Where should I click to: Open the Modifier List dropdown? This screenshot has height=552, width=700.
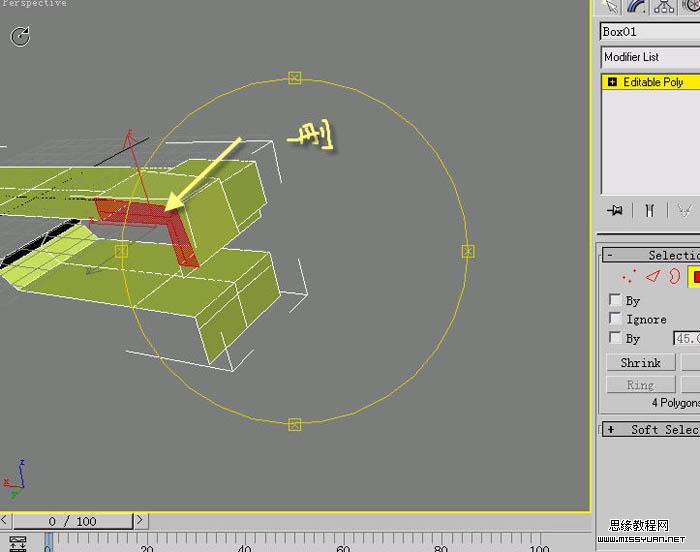coord(650,57)
